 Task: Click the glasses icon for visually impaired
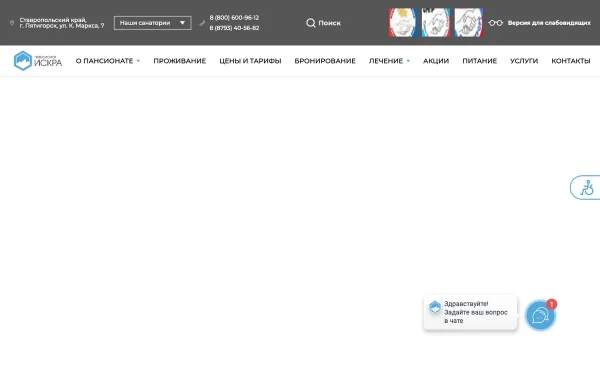pyautogui.click(x=496, y=23)
